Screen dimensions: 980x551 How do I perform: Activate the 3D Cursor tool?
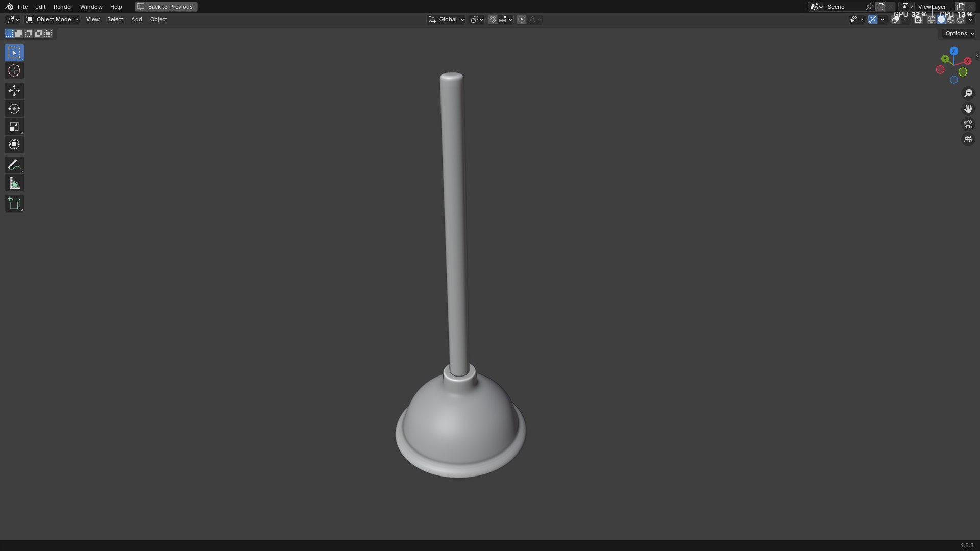pos(14,70)
